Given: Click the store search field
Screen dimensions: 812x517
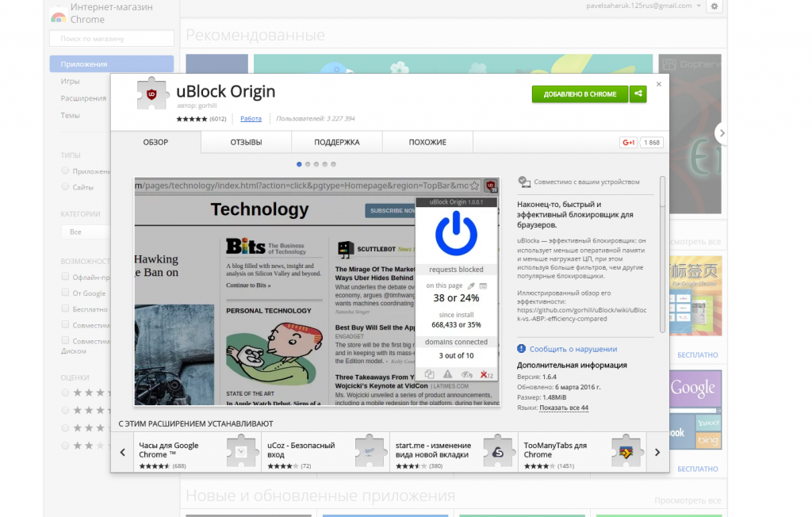Looking at the screenshot, I should (x=112, y=38).
